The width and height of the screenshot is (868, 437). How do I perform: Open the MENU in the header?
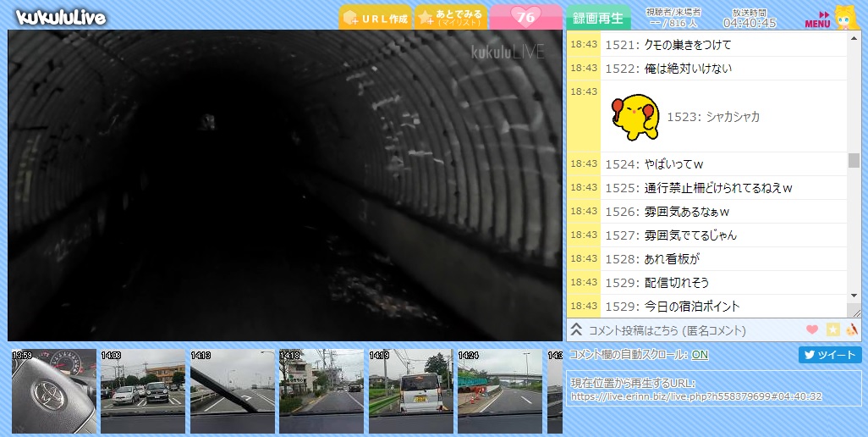coord(817,19)
